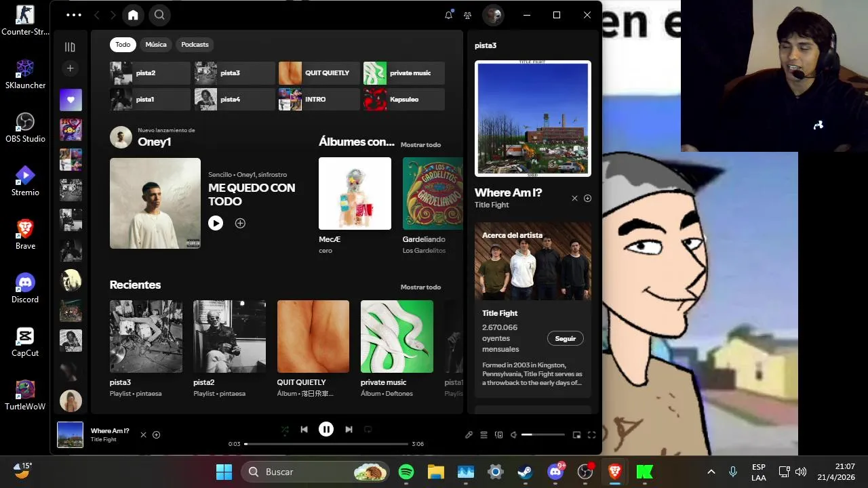Open the Spotify search
This screenshot has width=868, height=488.
click(x=159, y=15)
